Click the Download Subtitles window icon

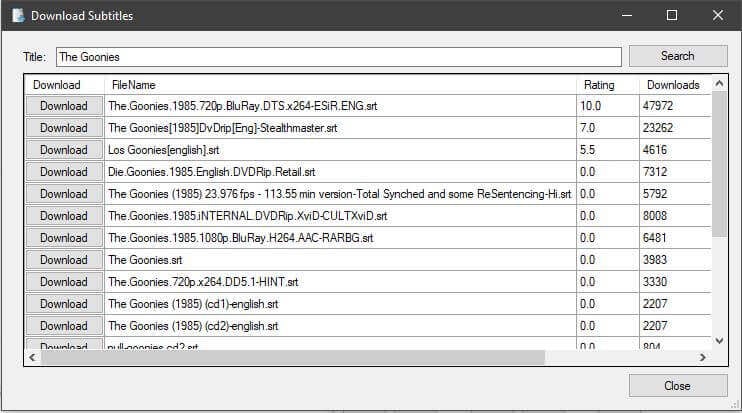(x=18, y=16)
